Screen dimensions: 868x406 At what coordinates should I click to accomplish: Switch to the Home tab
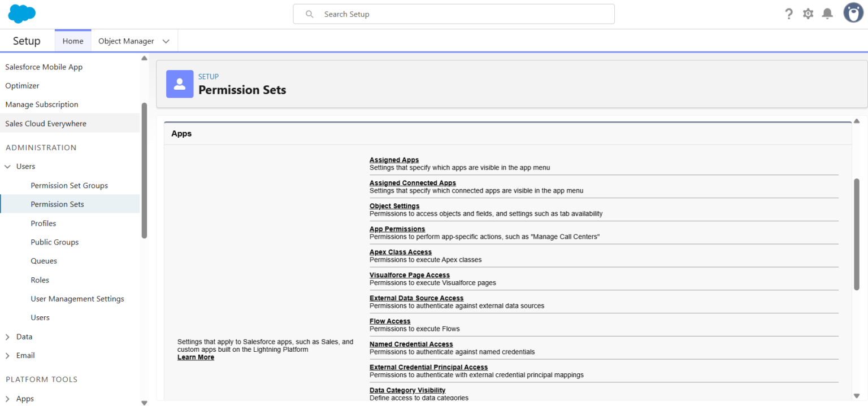(72, 41)
